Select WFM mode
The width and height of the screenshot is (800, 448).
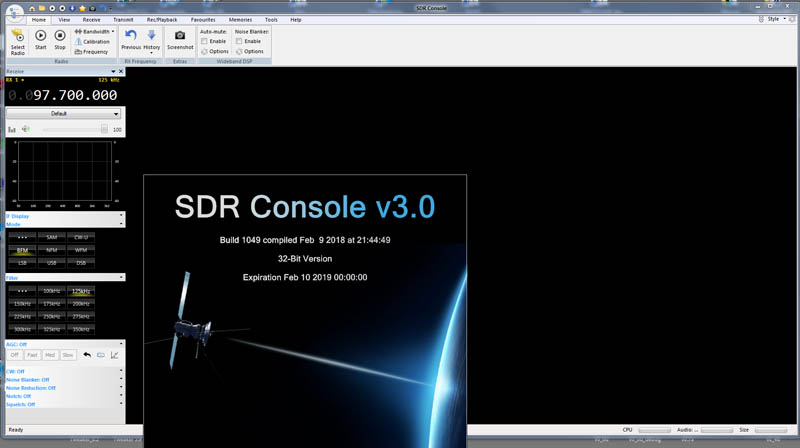click(81, 250)
